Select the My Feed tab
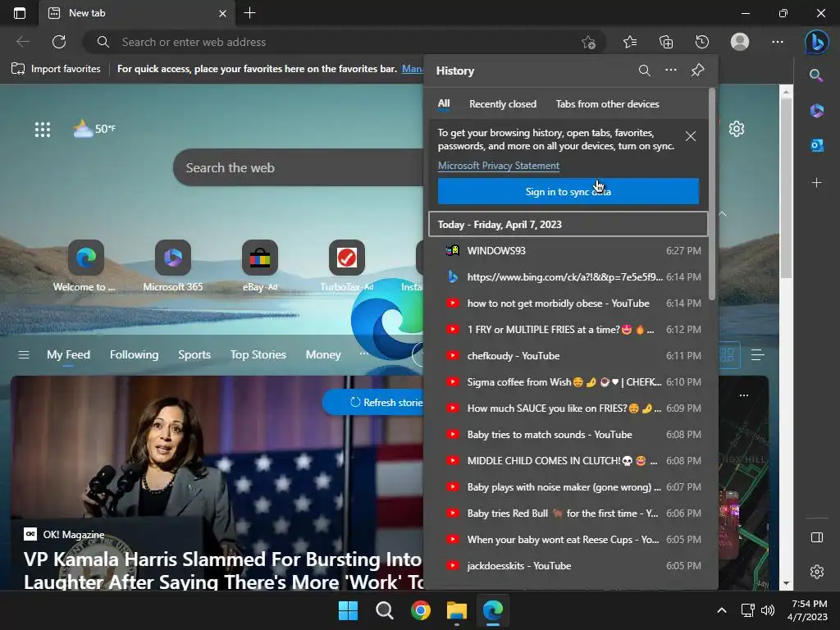 point(69,354)
